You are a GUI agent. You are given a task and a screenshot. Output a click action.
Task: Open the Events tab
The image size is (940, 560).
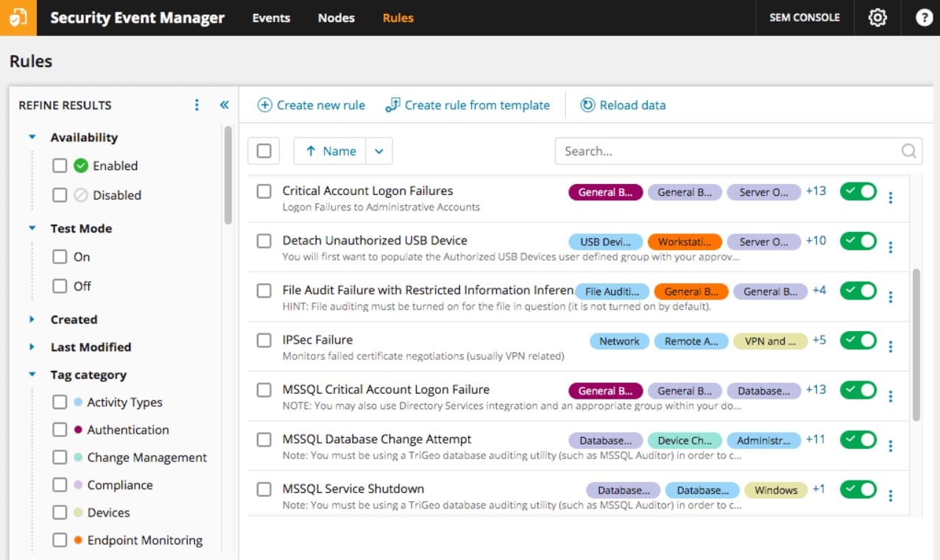tap(271, 18)
